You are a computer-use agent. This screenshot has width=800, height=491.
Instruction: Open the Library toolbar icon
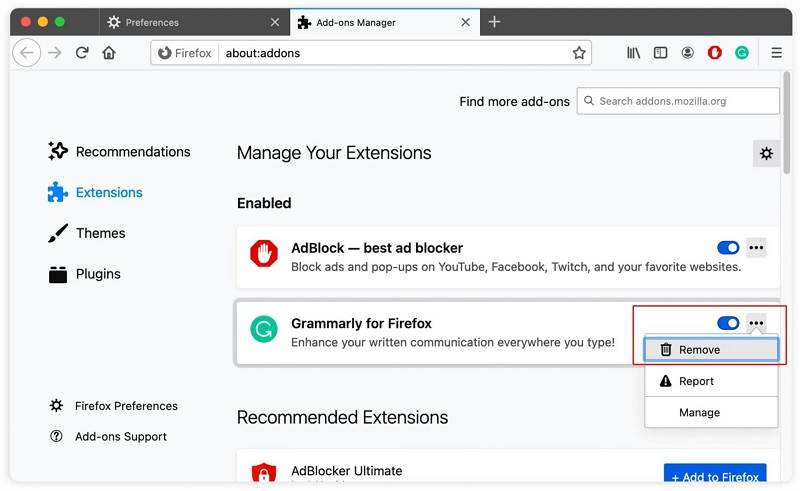(633, 53)
